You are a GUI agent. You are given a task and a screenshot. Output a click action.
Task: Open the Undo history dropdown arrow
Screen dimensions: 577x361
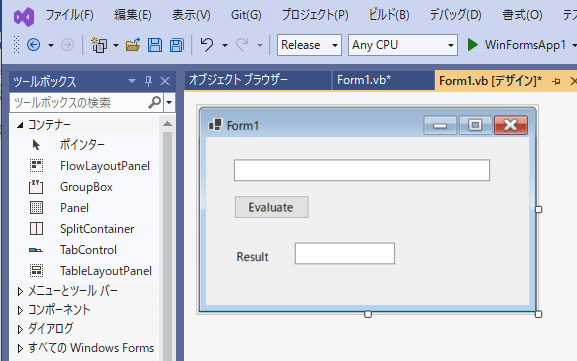(225, 45)
